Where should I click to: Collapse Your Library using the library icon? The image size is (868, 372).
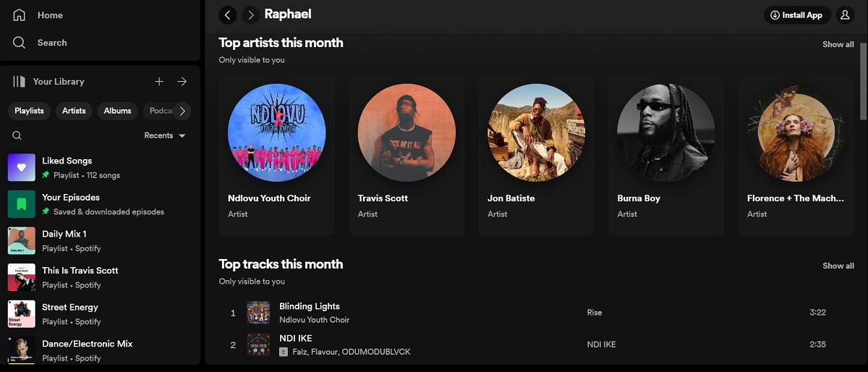(x=19, y=82)
